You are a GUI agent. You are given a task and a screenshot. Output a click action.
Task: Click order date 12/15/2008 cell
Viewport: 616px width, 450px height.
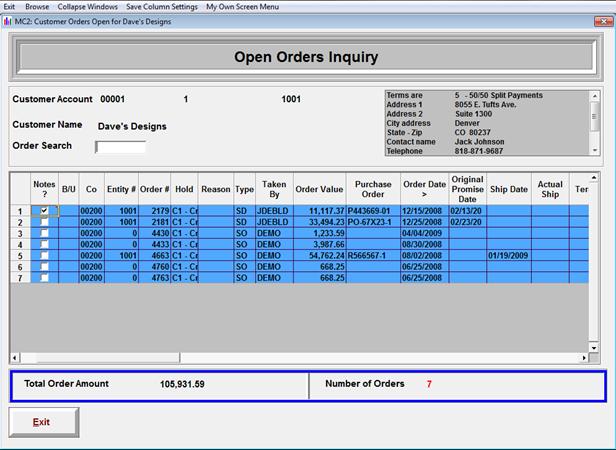(x=425, y=211)
